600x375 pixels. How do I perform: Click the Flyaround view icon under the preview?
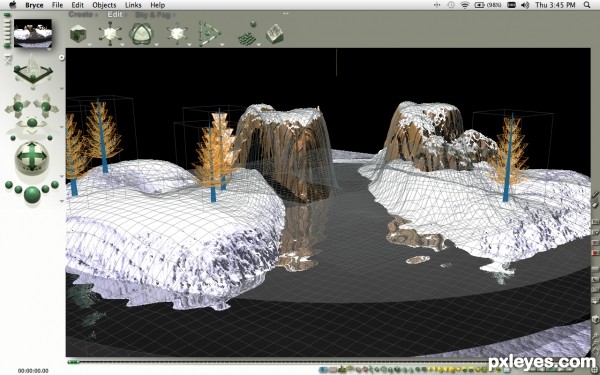pos(8,59)
